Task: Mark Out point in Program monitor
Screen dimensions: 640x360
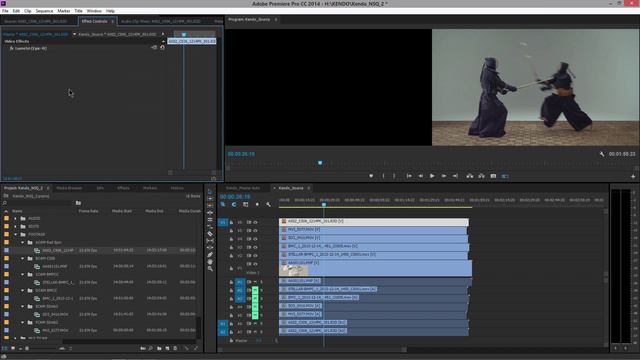Action: tap(394, 176)
